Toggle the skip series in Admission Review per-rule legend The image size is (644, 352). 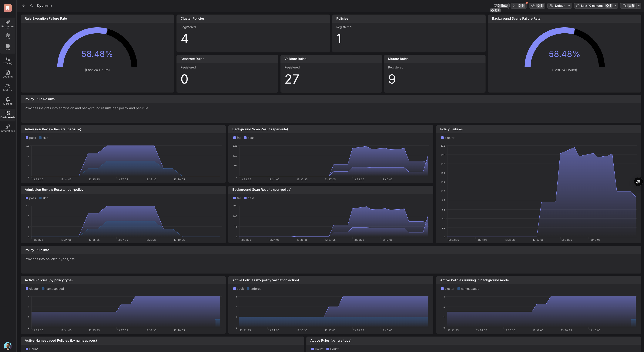(x=44, y=138)
